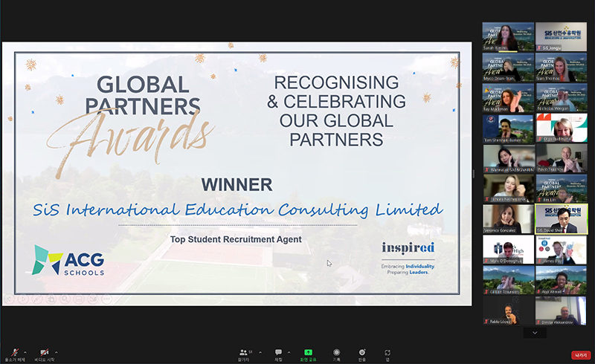Click the shared slide's next-slide arrow
The image size is (595, 364).
[x=23, y=299]
